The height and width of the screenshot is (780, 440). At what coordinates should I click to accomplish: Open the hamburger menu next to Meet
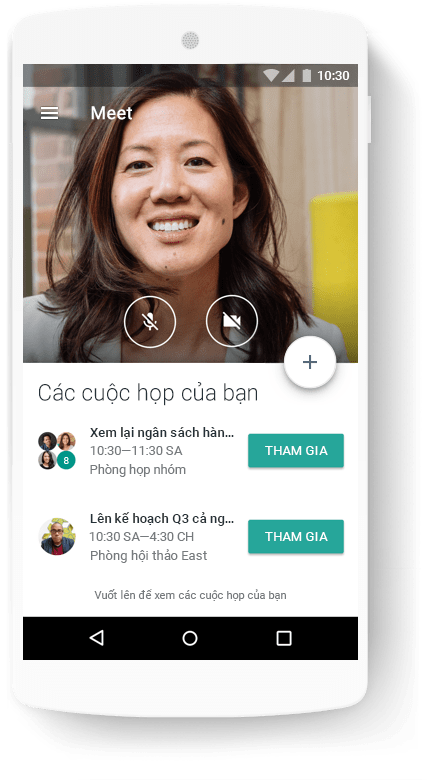pos(49,113)
